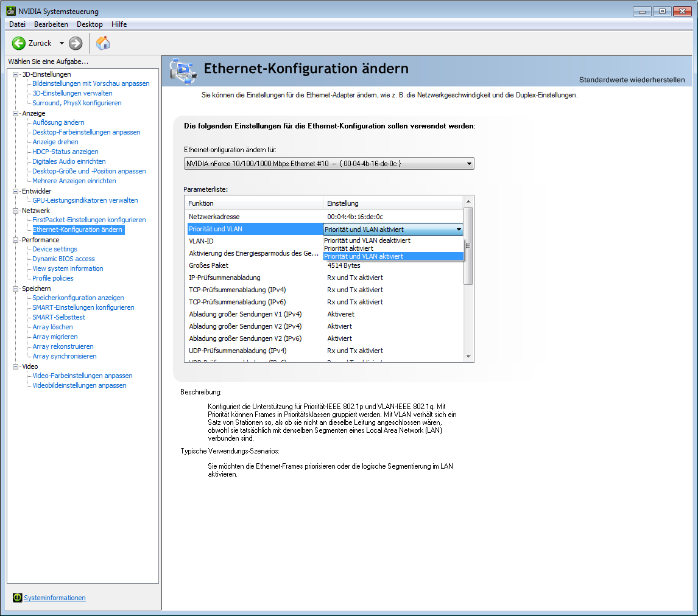Select Ethernet-Konfiguration ändern in tree
The image size is (698, 616).
(x=77, y=229)
